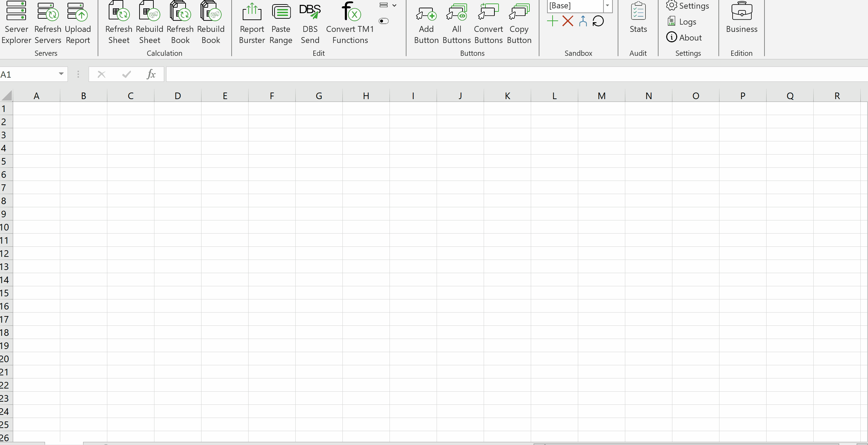Create new sandbox with green plus
The image size is (868, 445).
[x=553, y=21]
